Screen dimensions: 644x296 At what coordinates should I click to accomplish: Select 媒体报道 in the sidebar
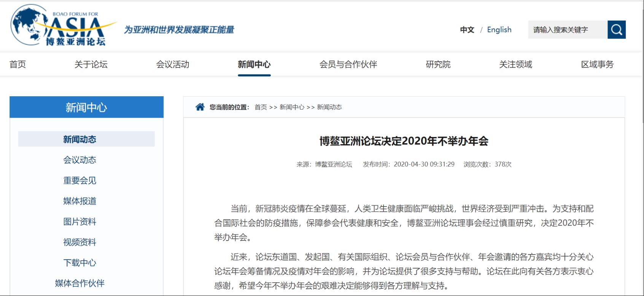[80, 201]
